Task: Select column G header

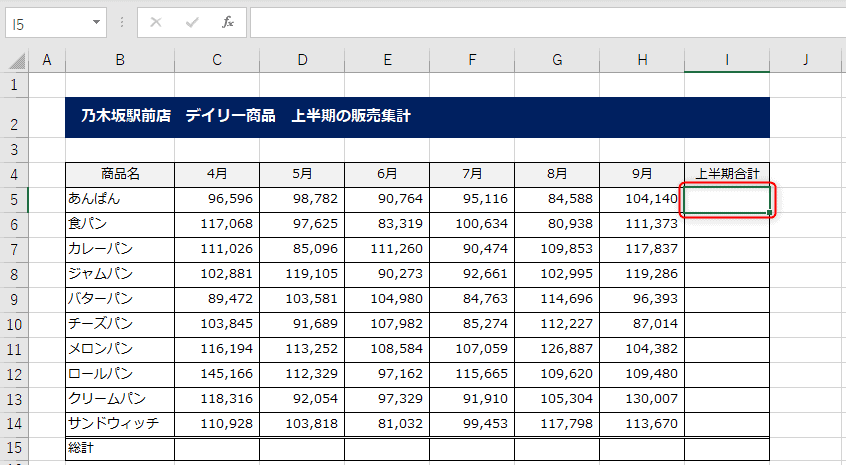Action: (557, 60)
